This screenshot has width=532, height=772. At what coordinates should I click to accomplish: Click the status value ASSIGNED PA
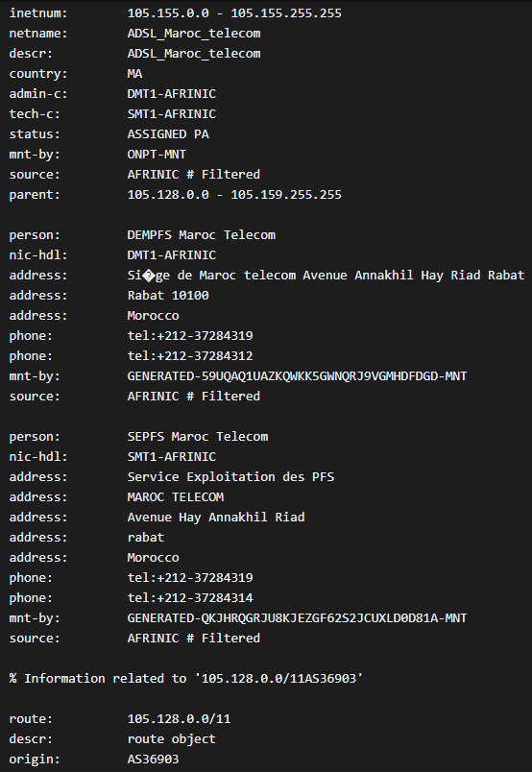pos(168,134)
